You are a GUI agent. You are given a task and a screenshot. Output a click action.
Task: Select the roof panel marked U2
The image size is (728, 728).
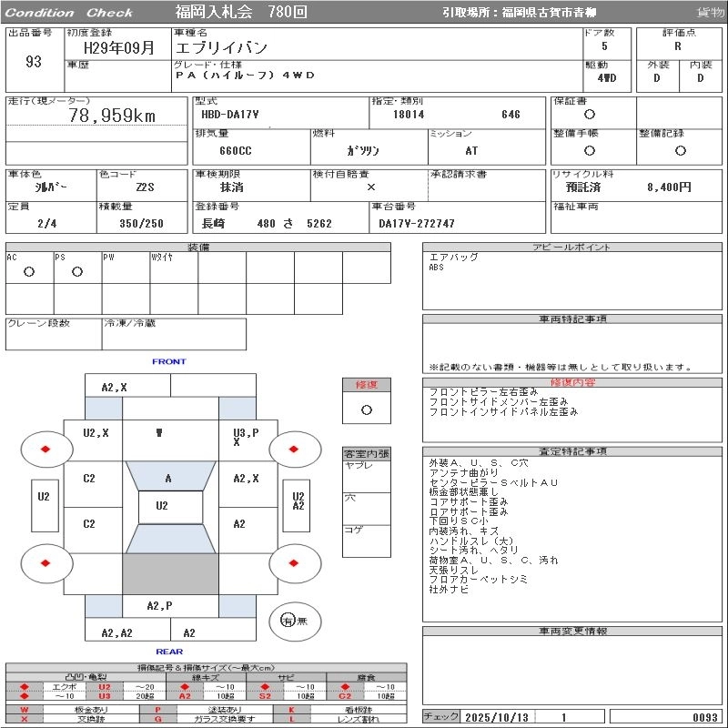(x=162, y=506)
